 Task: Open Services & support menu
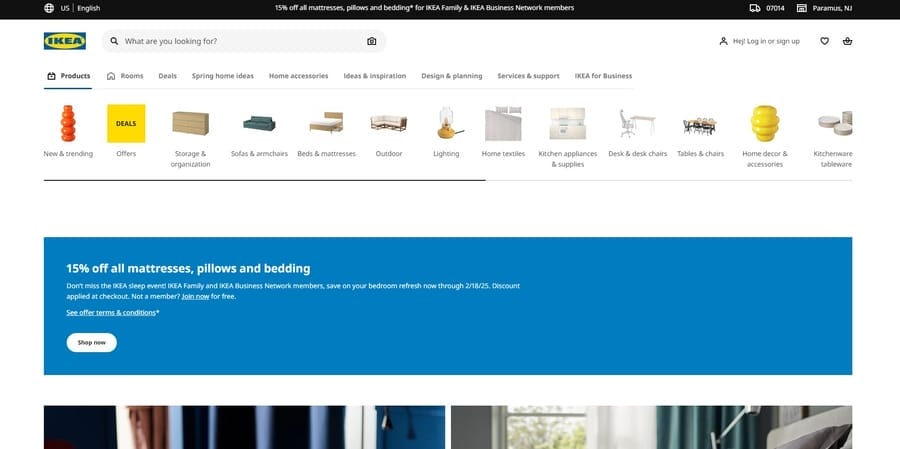tap(528, 76)
